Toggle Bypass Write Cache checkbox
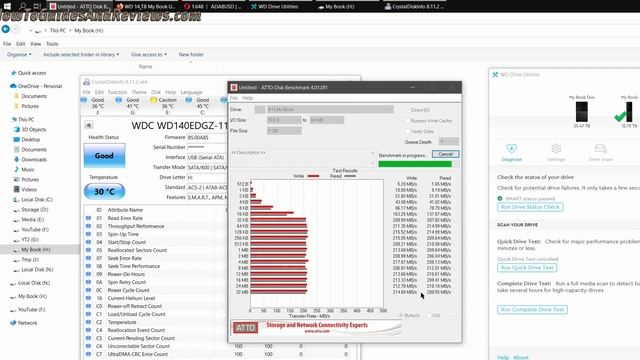Image resolution: width=640 pixels, height=360 pixels. pyautogui.click(x=407, y=120)
